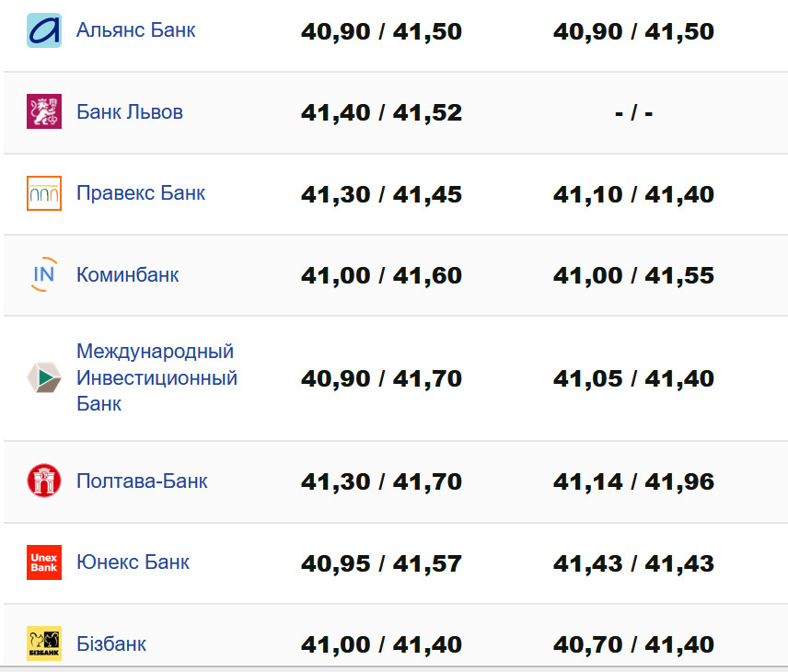Image resolution: width=788 pixels, height=672 pixels.
Task: Open the Юнекс Банк link
Action: click(x=133, y=562)
